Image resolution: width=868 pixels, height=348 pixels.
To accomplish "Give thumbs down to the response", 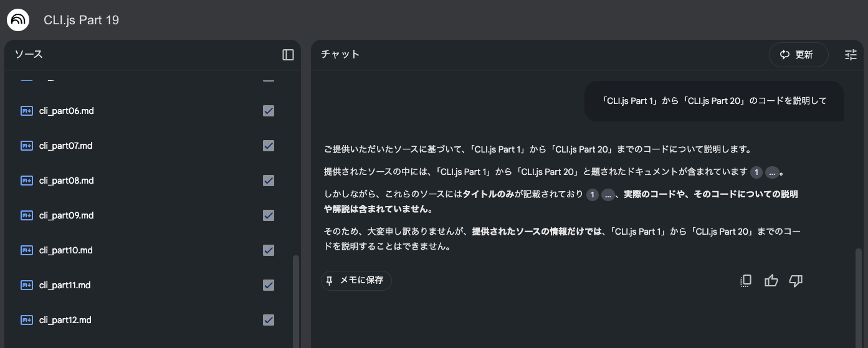I will (796, 281).
